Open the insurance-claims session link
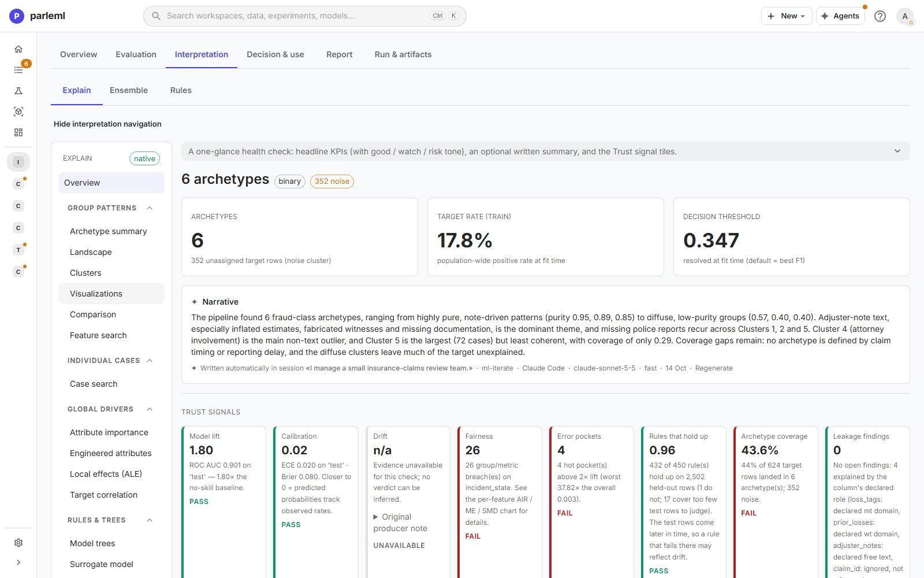 tap(389, 368)
